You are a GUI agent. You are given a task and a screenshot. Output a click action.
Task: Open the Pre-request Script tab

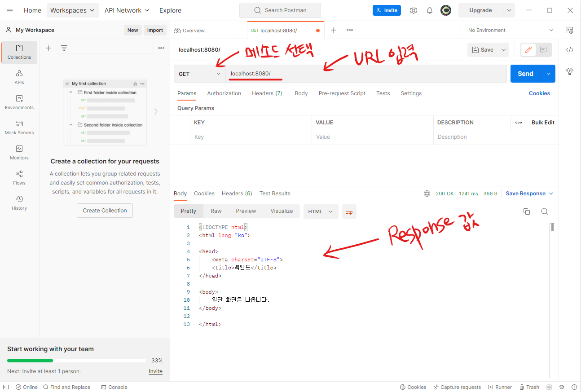point(342,93)
